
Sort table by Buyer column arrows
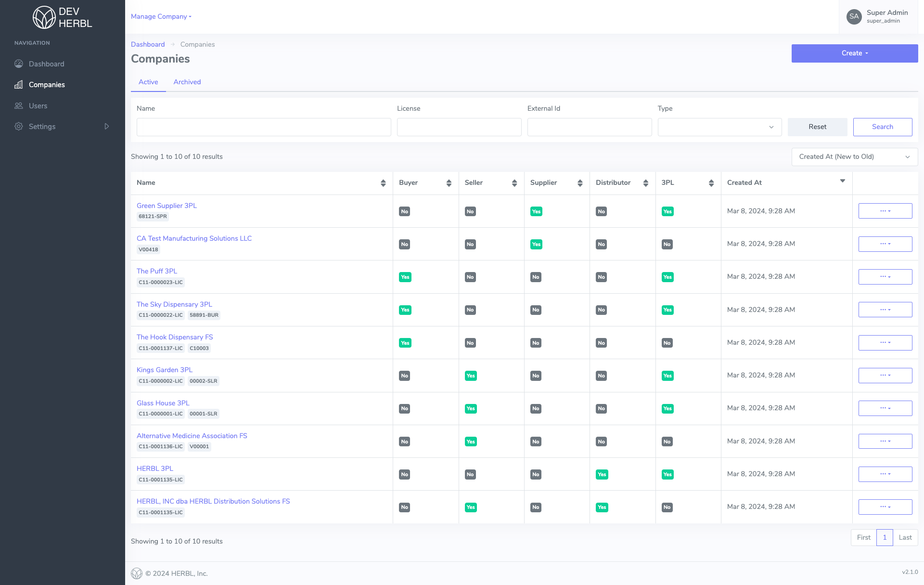click(x=449, y=183)
